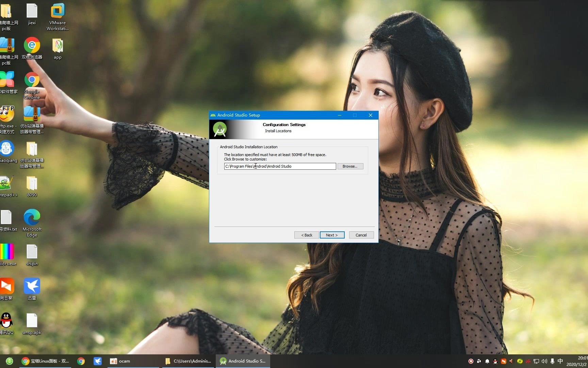Viewport: 588px width, 368px height.
Task: Click the microphone tray icon
Action: click(552, 361)
